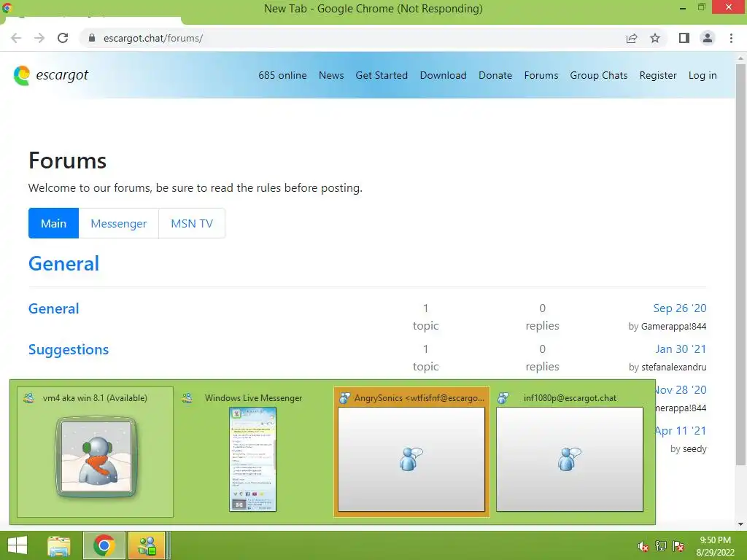Bookmark this page with the star
747x560 pixels.
pyautogui.click(x=655, y=38)
